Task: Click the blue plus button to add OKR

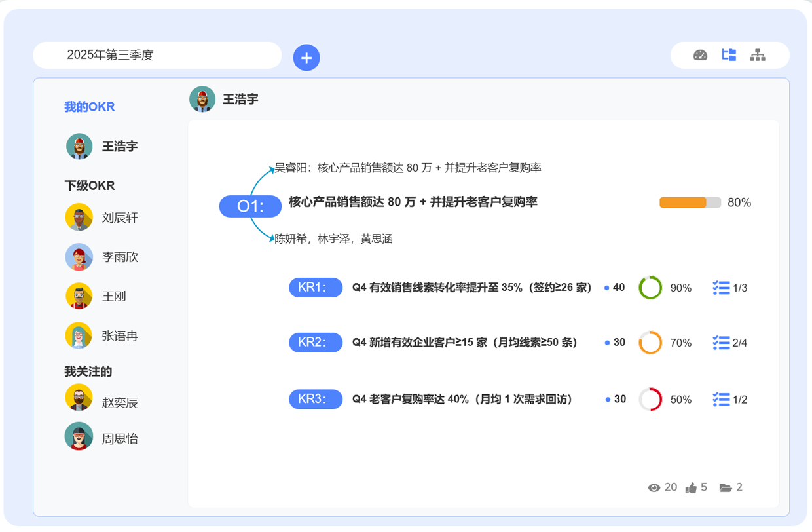Action: (x=306, y=58)
